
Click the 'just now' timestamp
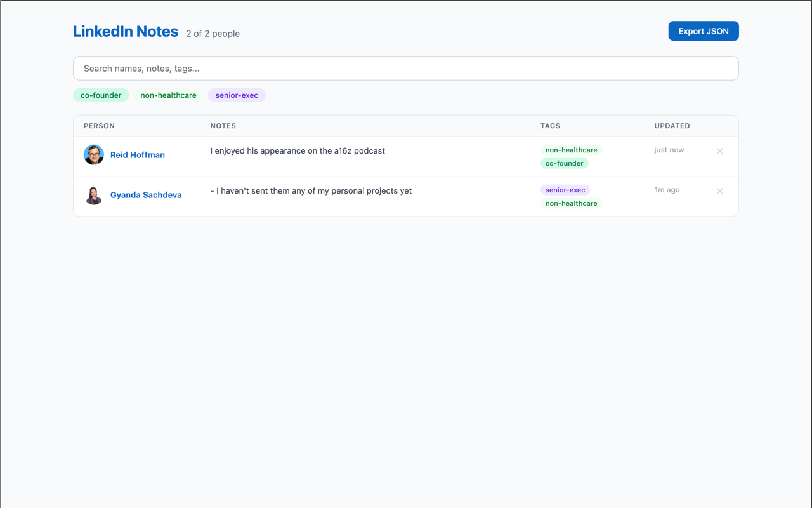point(669,150)
